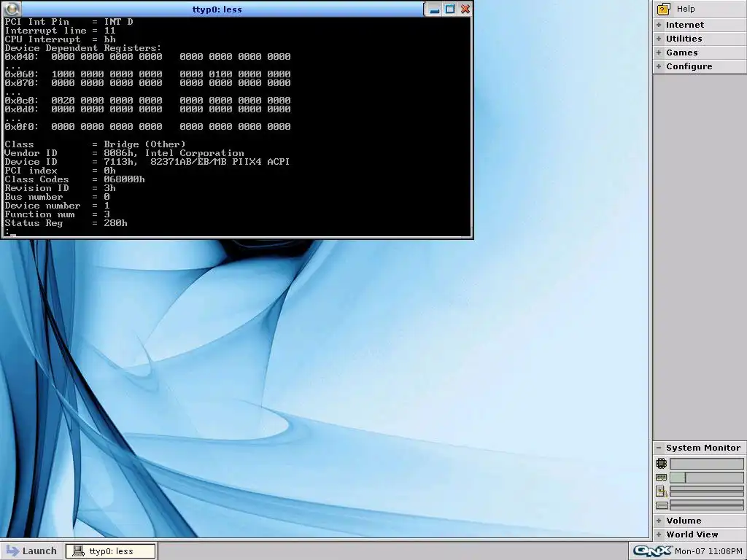
Task: Click the 0x040: register row label
Action: (22, 57)
